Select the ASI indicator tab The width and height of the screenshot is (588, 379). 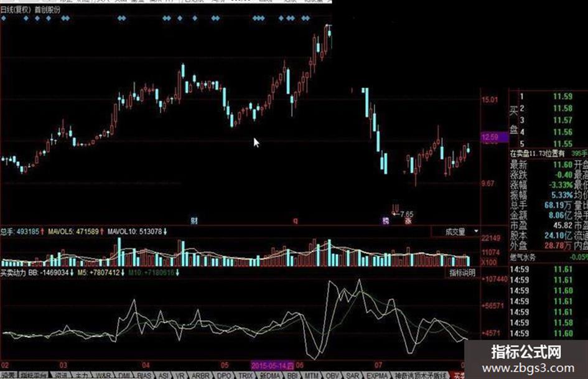pos(163,375)
